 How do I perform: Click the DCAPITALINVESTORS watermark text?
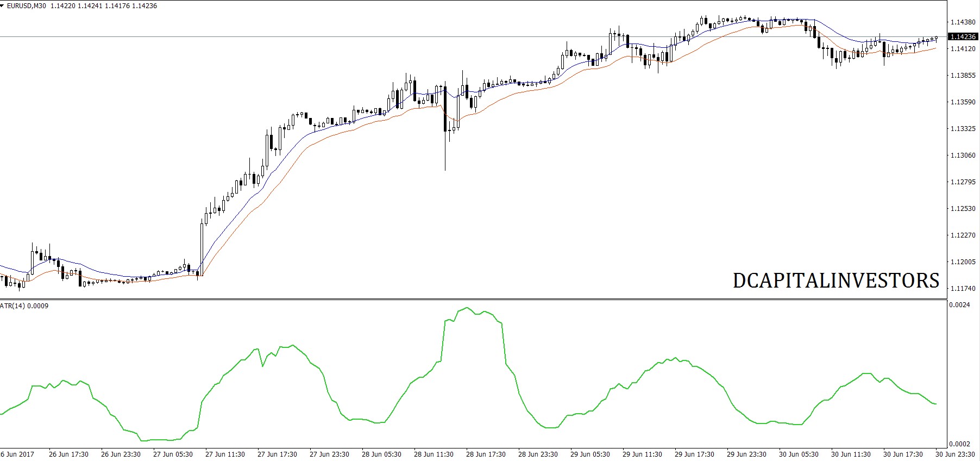click(835, 281)
